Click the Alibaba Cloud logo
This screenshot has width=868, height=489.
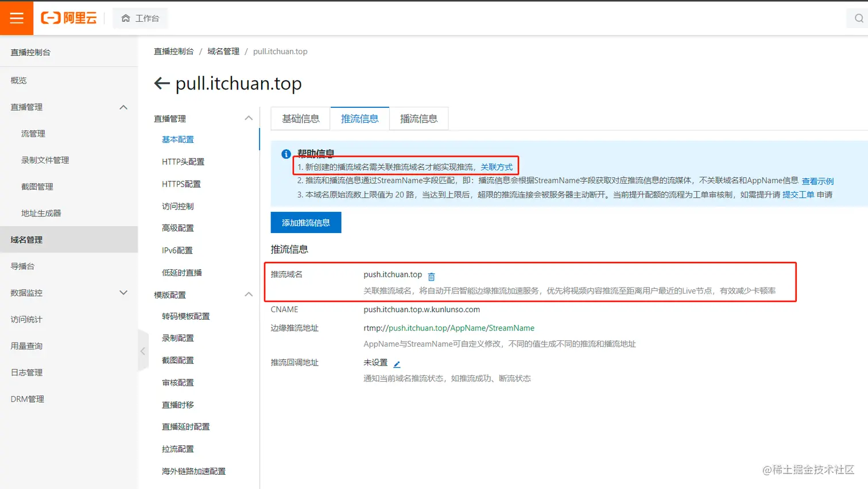coord(68,18)
